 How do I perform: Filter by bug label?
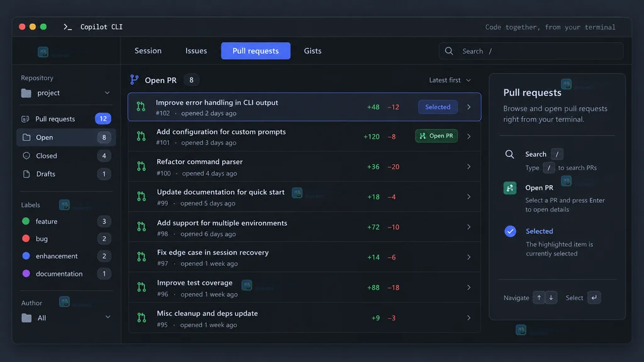click(x=65, y=239)
